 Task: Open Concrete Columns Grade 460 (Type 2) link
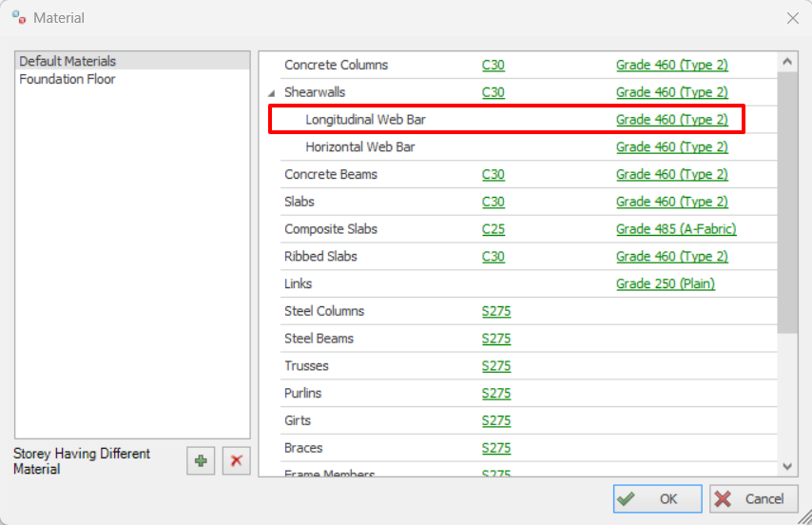tap(671, 66)
